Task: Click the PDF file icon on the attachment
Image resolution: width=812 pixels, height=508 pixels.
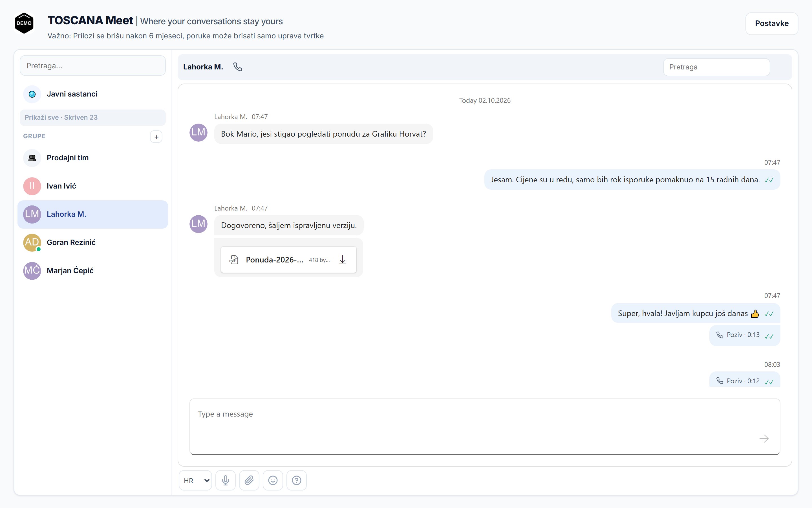Action: tap(234, 260)
